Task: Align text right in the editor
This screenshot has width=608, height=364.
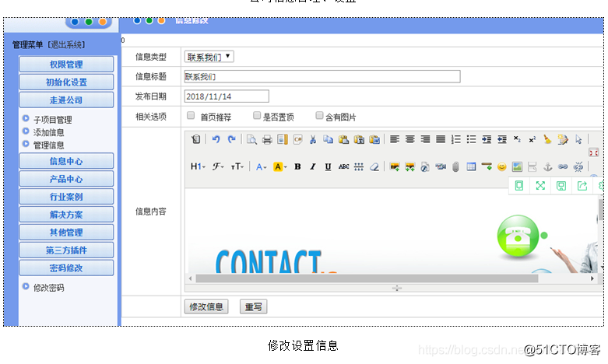Action: (425, 139)
